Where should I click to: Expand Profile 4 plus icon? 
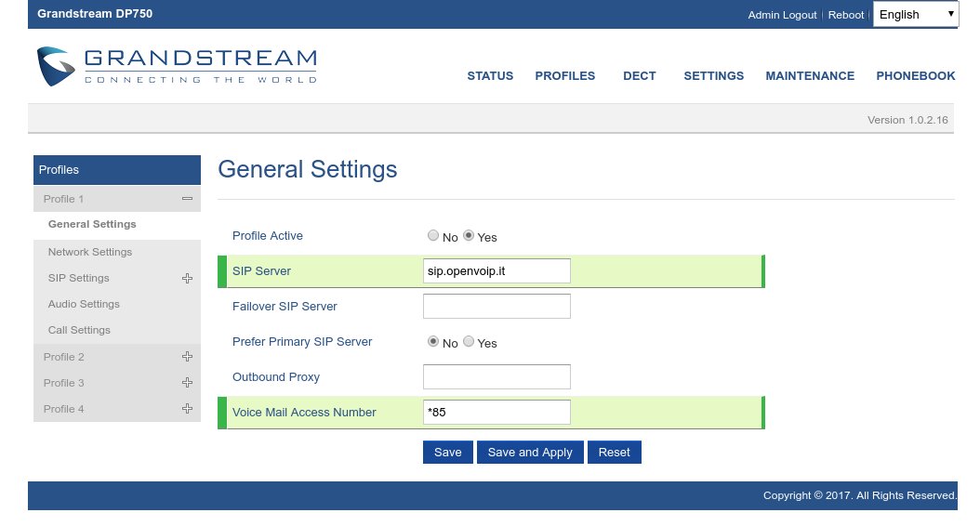pyautogui.click(x=187, y=409)
